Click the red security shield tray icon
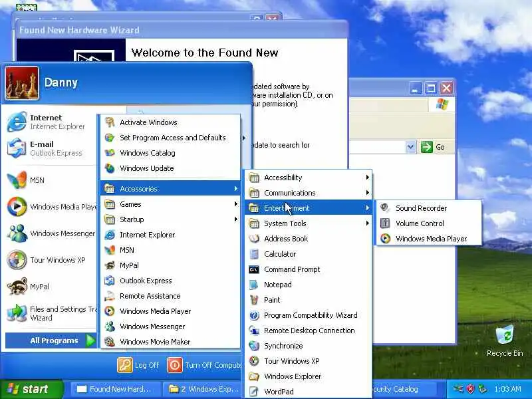Screen dimensions: 532x399 click(x=470, y=389)
